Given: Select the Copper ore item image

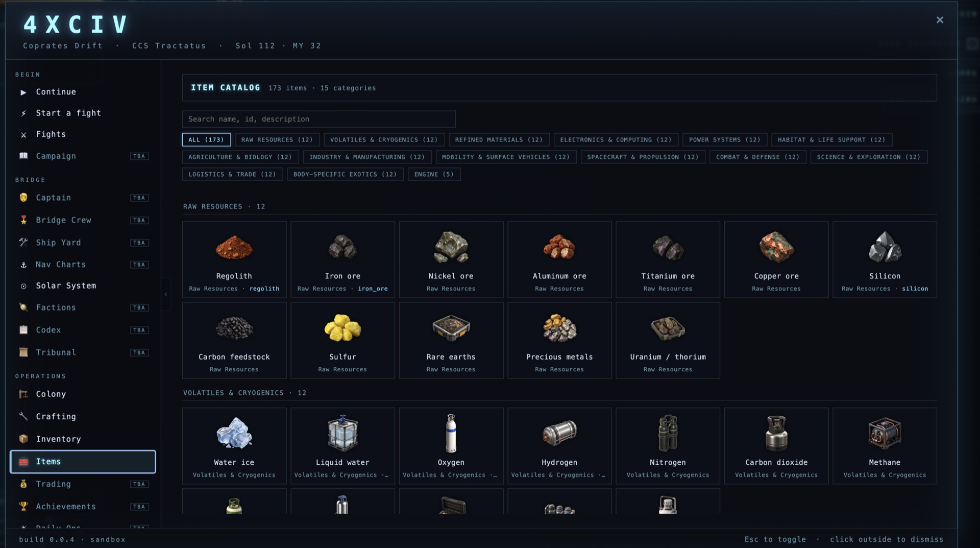Looking at the screenshot, I should pyautogui.click(x=776, y=247).
